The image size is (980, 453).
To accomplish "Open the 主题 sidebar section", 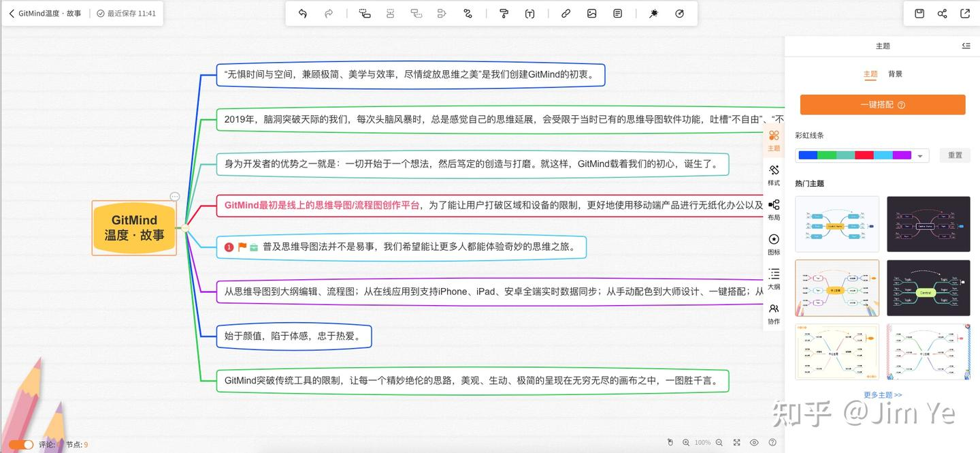I will (774, 140).
